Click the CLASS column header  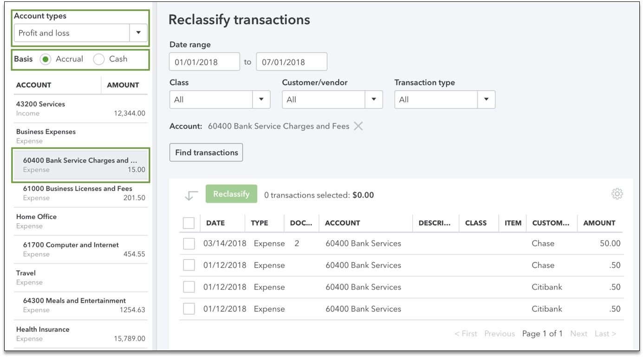(476, 223)
